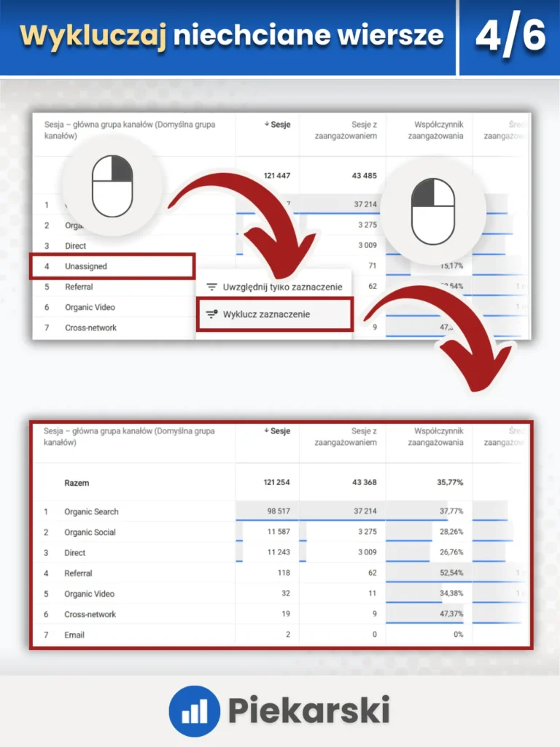Viewport: 560px width, 747px height.
Task: Click the Razem totals row label
Action: click(x=77, y=483)
